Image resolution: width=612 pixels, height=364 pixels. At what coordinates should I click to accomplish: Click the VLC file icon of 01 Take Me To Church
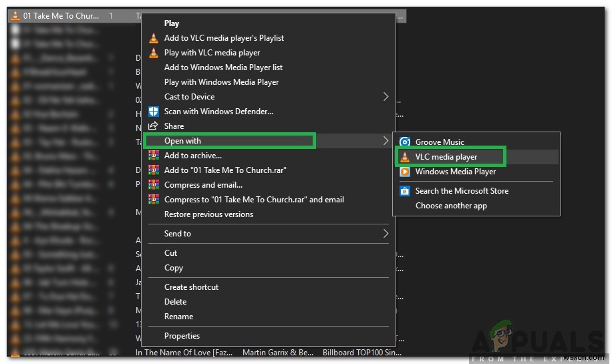point(15,15)
